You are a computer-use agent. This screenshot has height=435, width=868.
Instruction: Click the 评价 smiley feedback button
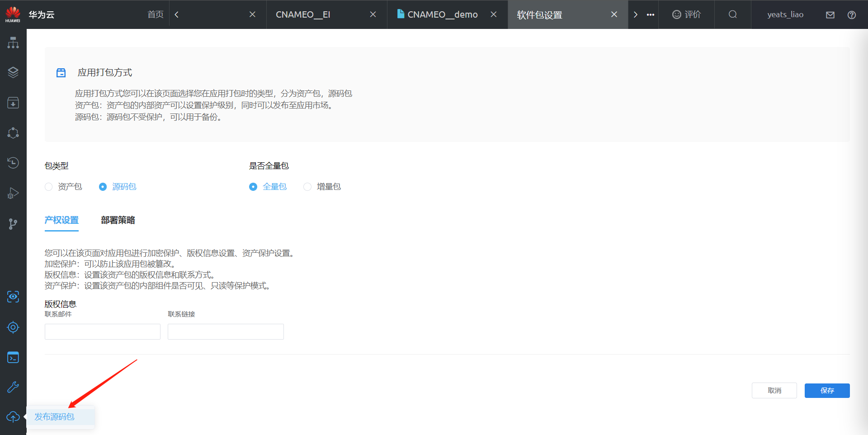(x=686, y=14)
